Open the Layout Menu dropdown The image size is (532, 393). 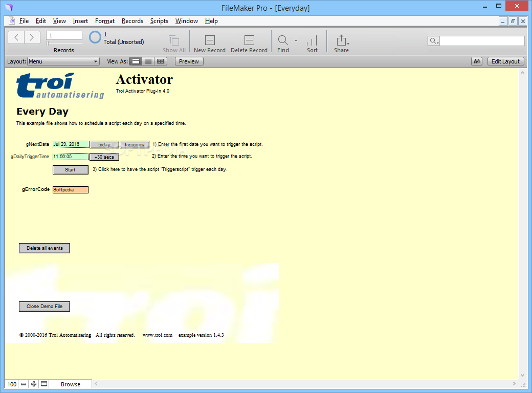point(63,61)
